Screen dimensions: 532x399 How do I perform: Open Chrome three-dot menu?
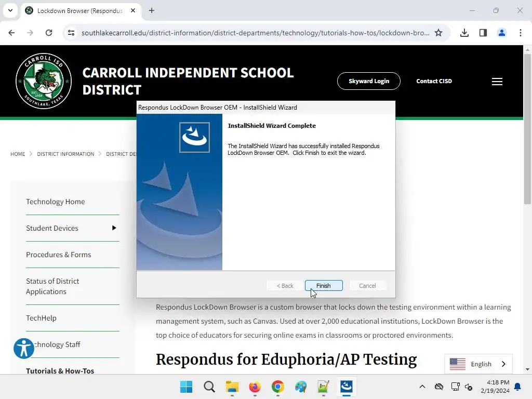521,33
